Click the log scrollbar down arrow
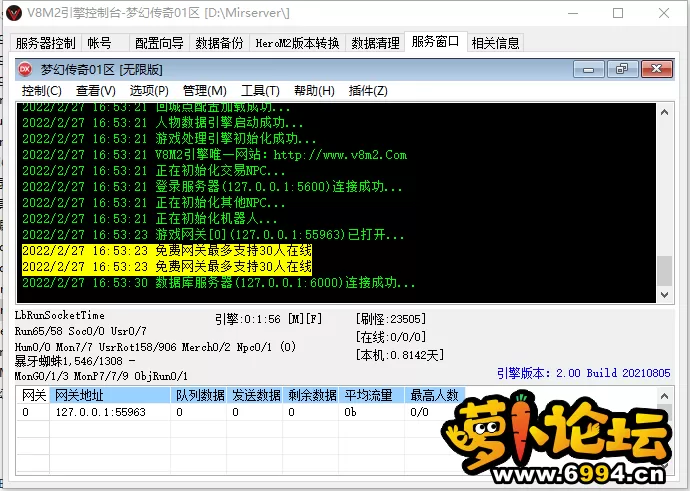Viewport: 690px width, 491px height. (664, 294)
